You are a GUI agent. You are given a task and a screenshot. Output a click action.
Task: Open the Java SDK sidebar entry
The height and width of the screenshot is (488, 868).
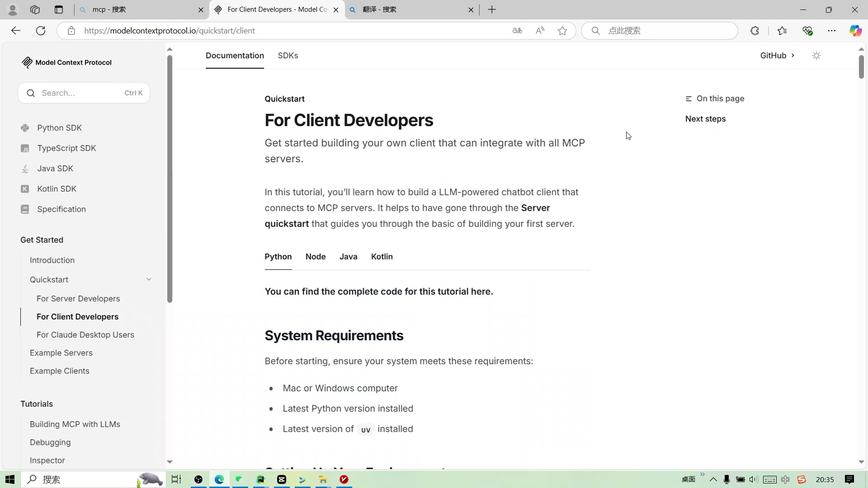click(x=55, y=168)
